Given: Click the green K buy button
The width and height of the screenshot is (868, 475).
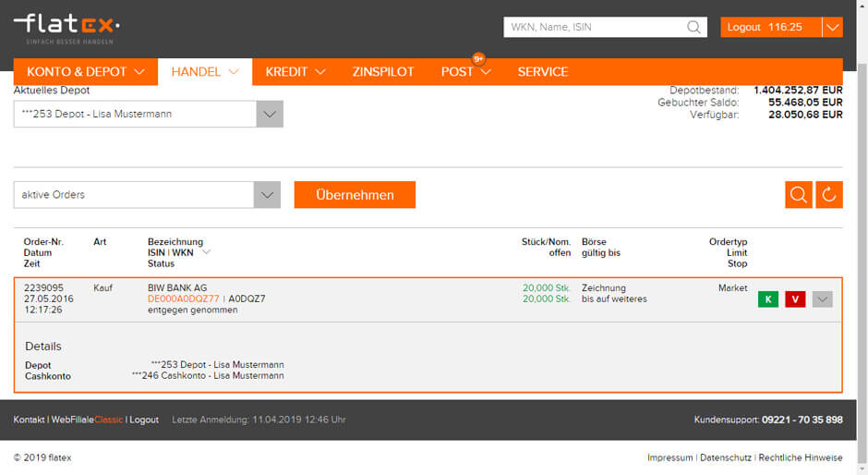Looking at the screenshot, I should [767, 299].
